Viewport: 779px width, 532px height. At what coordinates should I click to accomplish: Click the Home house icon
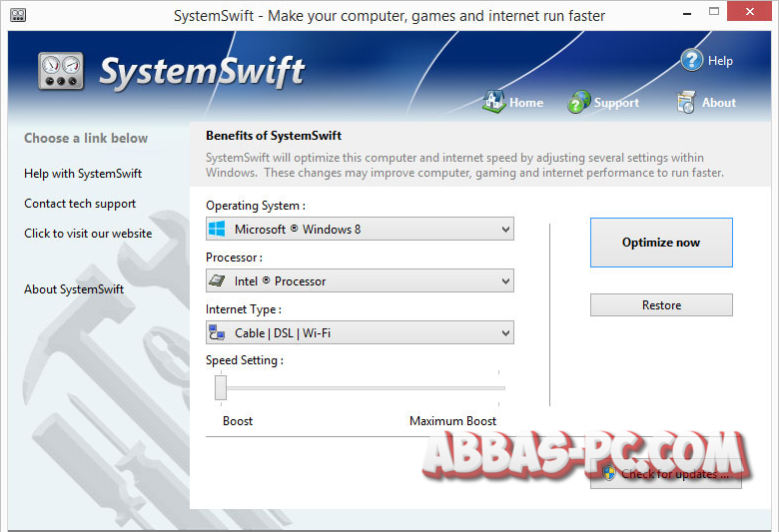pos(493,102)
